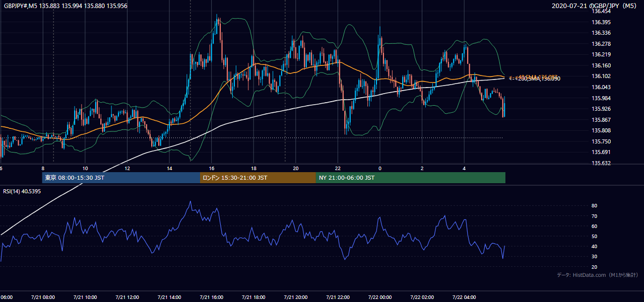Click price level 135.867 on the axis
Screen dimensions: 644x302
click(x=601, y=120)
